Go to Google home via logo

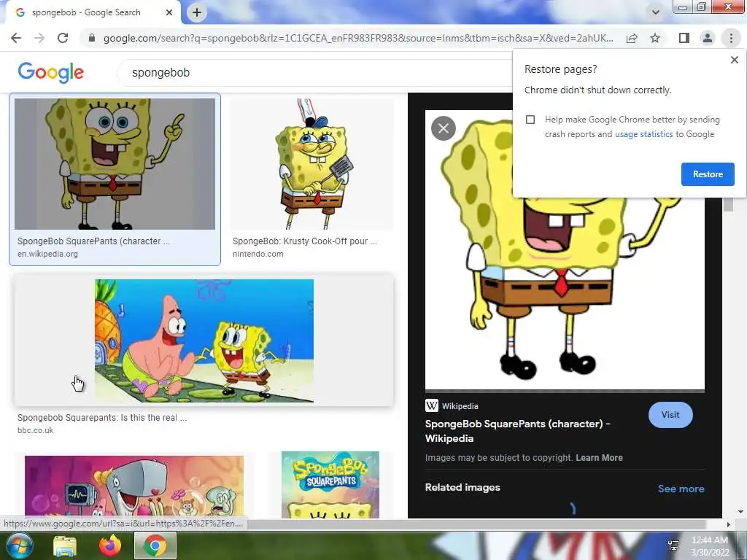tap(51, 73)
